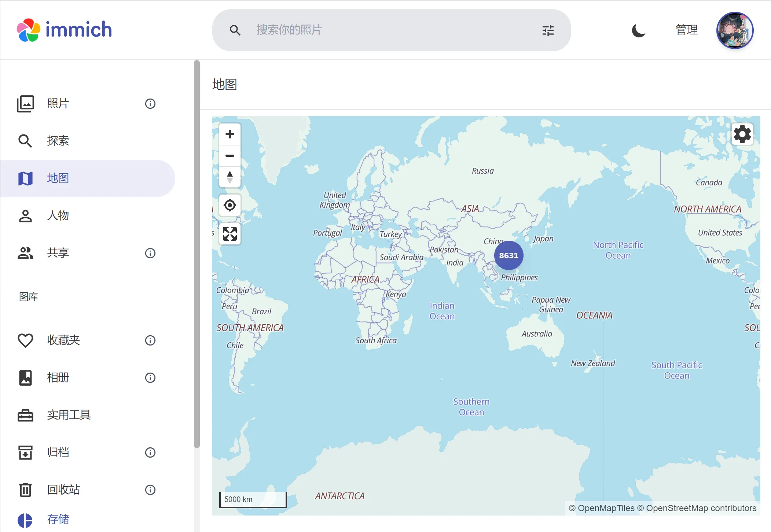Image resolution: width=771 pixels, height=532 pixels.
Task: Show info for 共享 sidebar item
Action: point(150,253)
